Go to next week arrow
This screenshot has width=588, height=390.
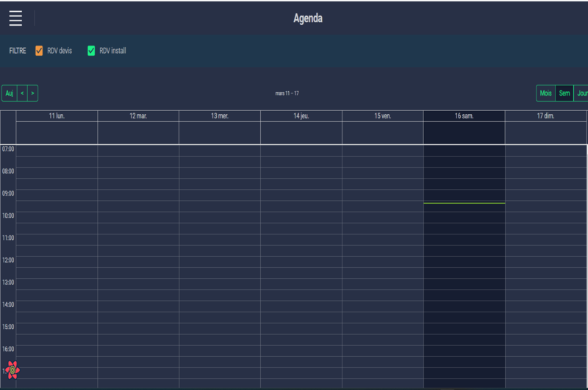pyautogui.click(x=33, y=93)
